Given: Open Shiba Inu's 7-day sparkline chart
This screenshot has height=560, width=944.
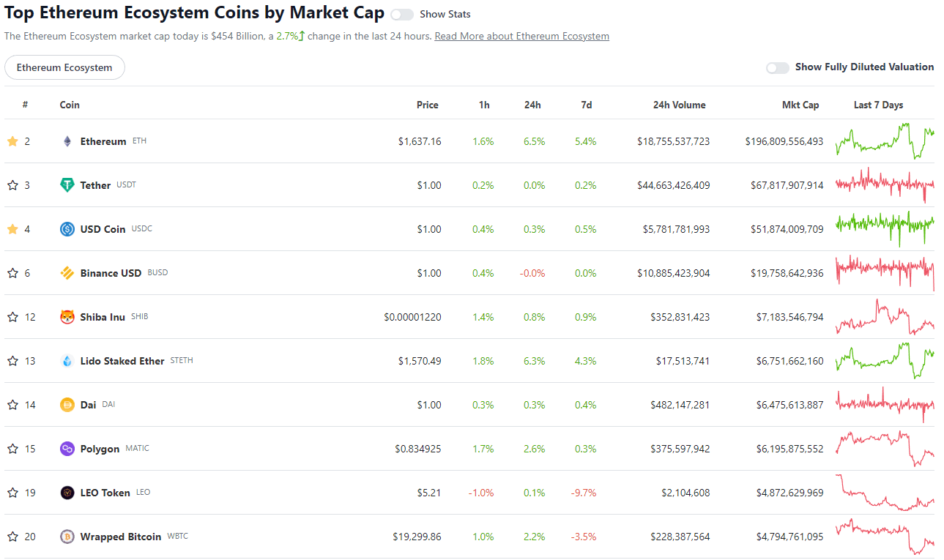Looking at the screenshot, I should [885, 317].
